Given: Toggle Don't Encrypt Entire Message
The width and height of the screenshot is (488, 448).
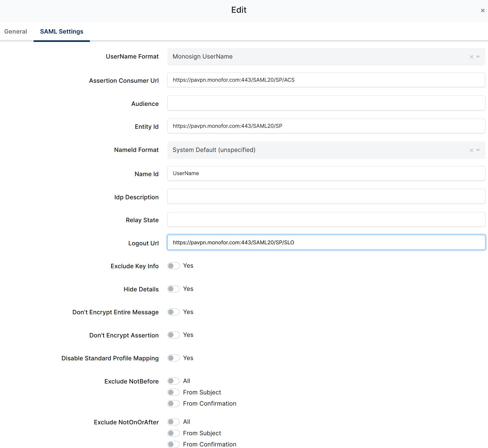Looking at the screenshot, I should (173, 312).
